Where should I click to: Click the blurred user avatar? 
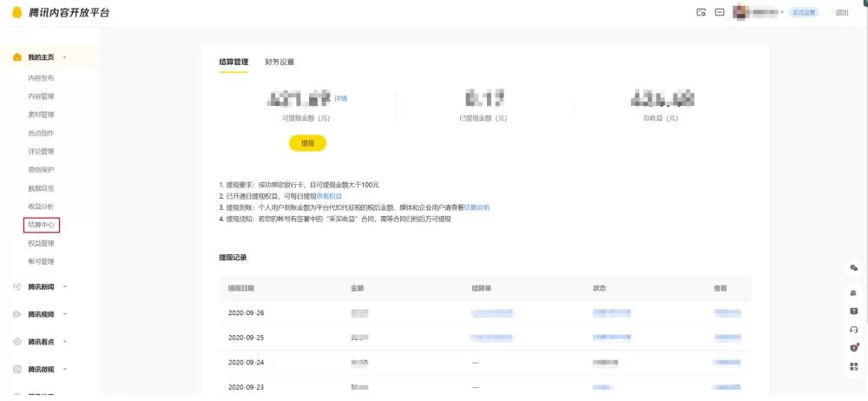[740, 12]
